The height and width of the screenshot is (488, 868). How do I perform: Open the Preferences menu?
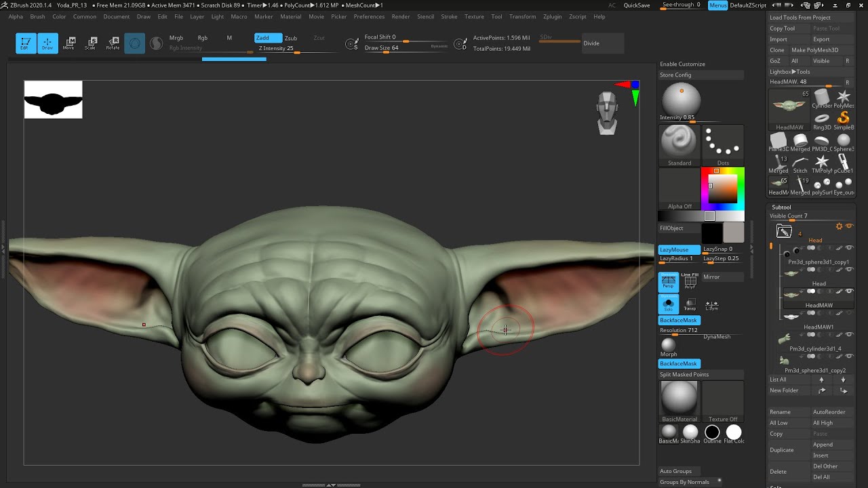pos(369,16)
